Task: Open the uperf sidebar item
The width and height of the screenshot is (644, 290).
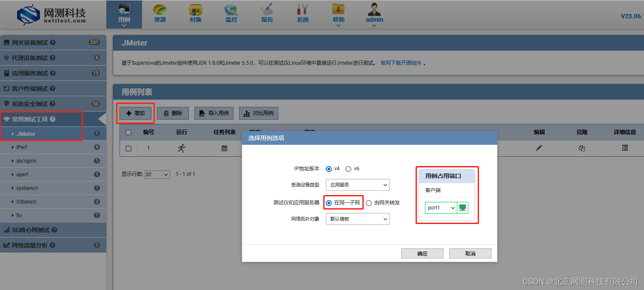Action: [53, 175]
